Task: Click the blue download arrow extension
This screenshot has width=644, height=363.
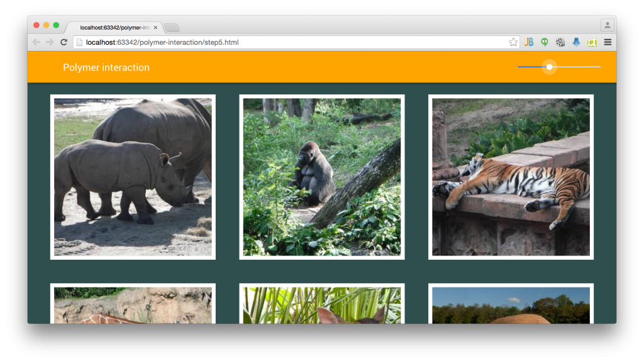Action: (576, 42)
